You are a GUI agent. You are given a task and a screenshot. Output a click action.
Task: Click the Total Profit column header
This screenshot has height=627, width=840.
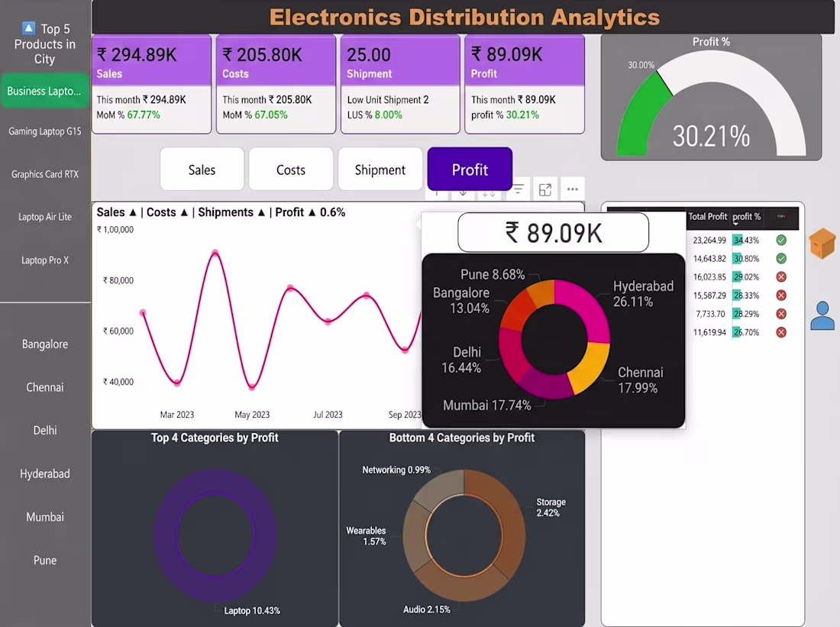coord(707,216)
